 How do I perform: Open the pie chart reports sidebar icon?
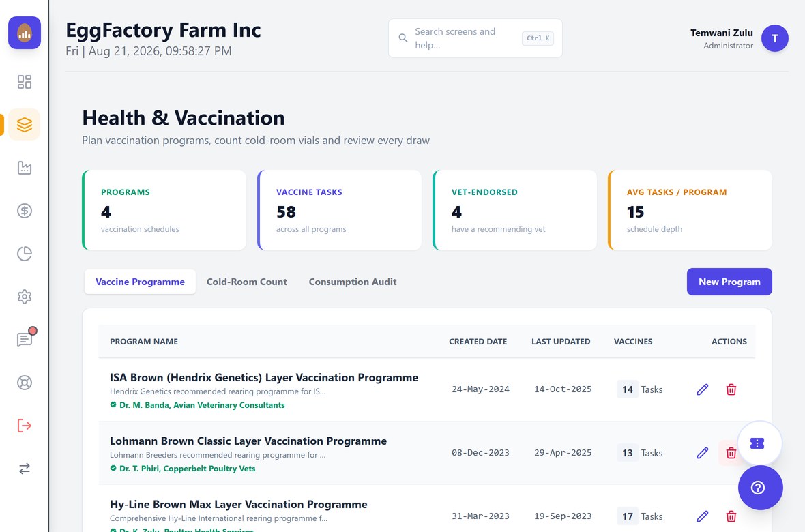coord(25,254)
